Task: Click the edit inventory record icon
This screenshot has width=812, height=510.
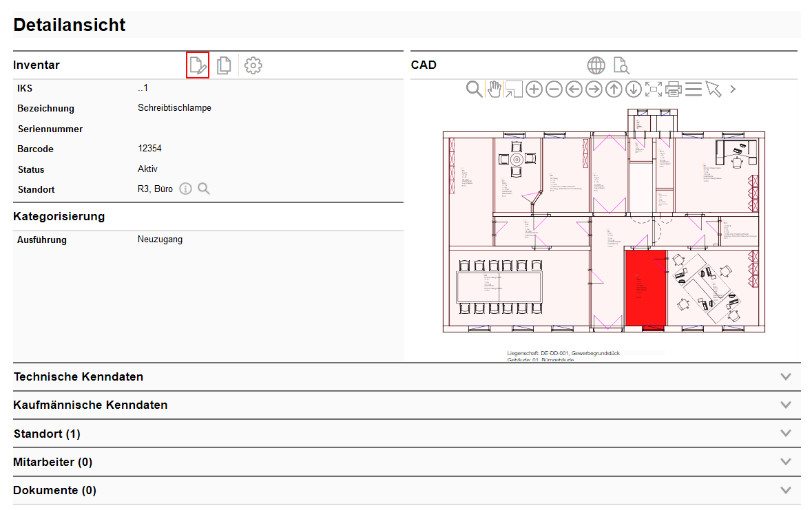Action: (198, 65)
